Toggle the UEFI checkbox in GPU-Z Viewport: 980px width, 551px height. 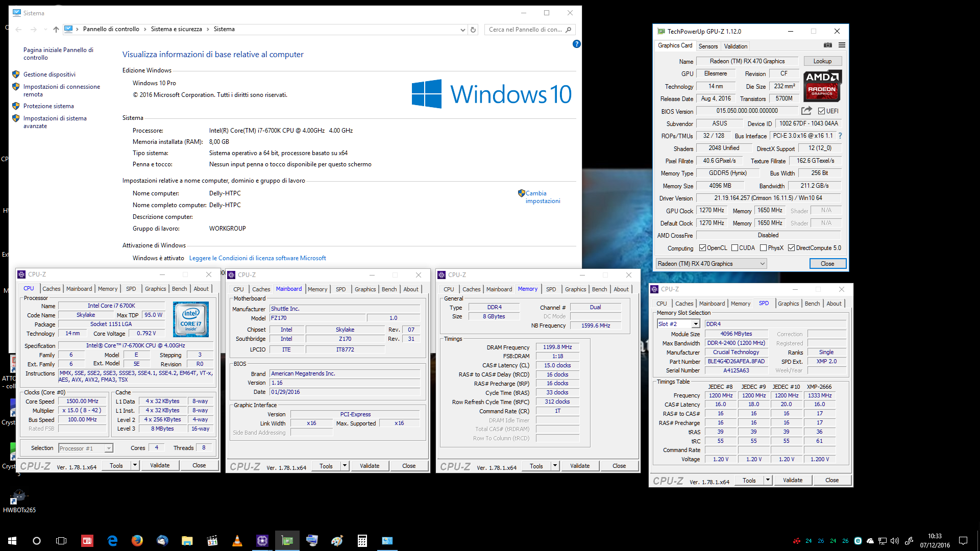click(x=821, y=111)
